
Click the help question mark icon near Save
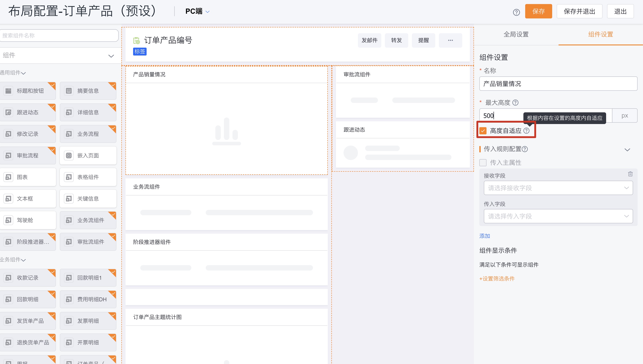tap(516, 12)
